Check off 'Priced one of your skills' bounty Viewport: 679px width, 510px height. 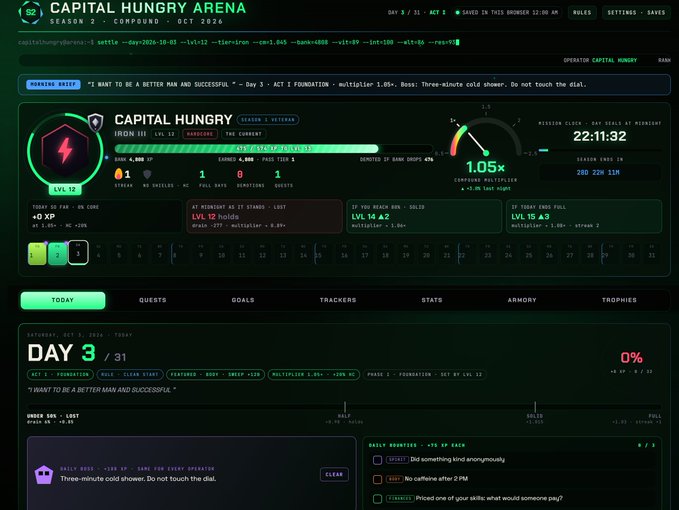(377, 499)
